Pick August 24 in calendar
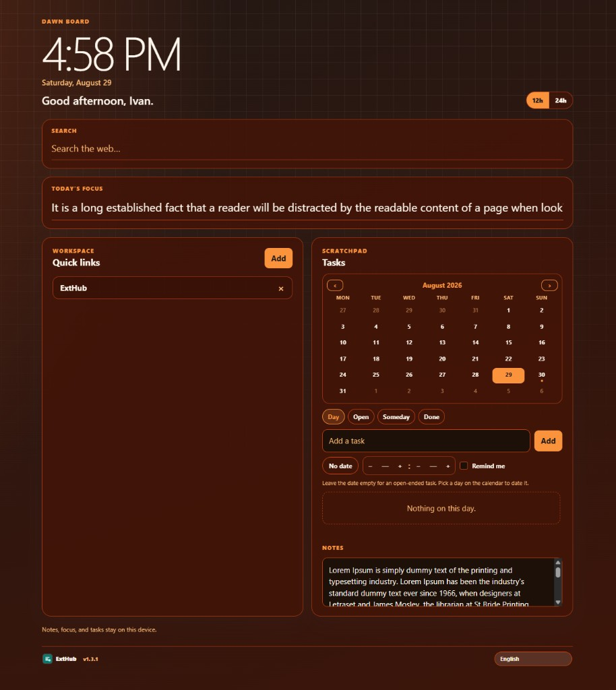616x690 pixels. coord(343,375)
